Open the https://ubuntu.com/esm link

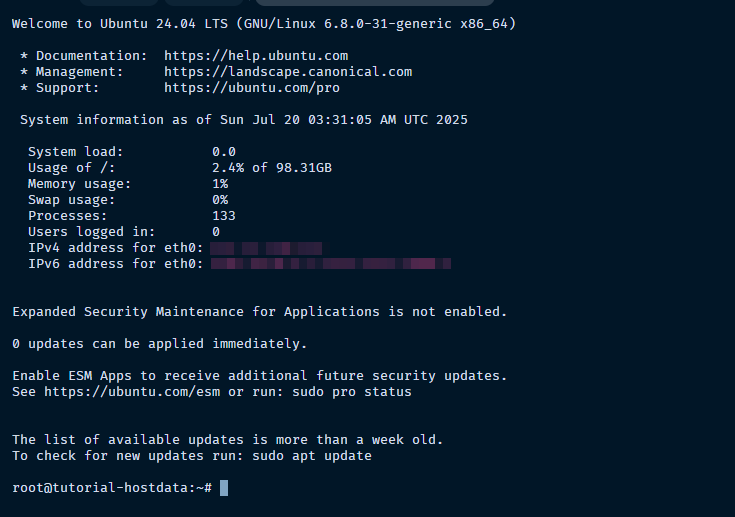click(x=132, y=392)
